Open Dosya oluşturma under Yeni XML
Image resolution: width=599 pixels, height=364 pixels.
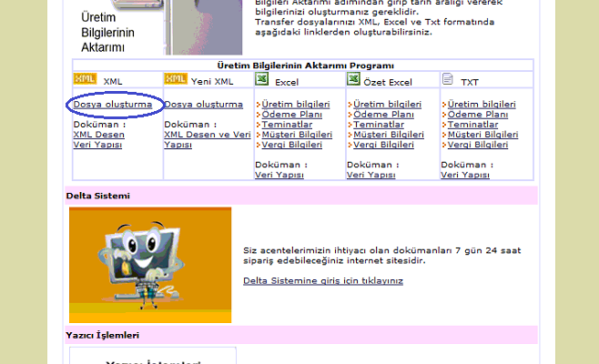[x=203, y=105]
